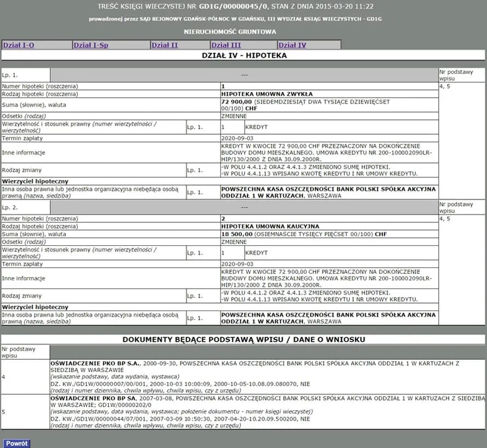Go to the Dział II section
487x448 pixels.
[164, 45]
